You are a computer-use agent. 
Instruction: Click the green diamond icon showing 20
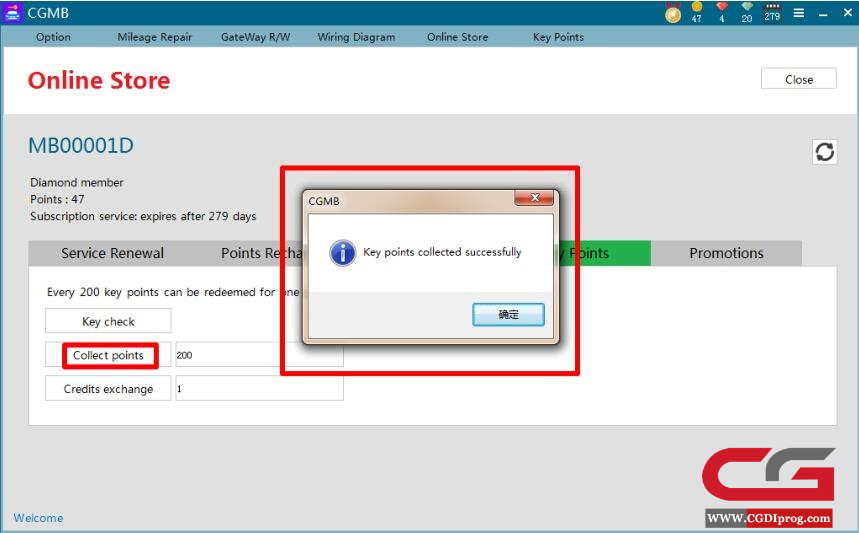pos(747,12)
